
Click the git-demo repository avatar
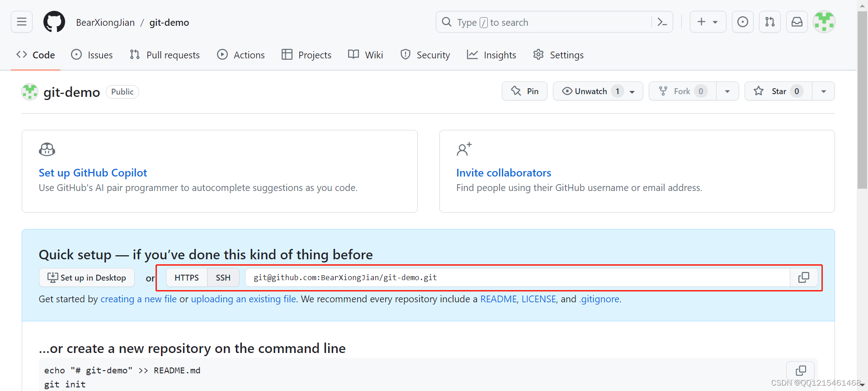click(30, 92)
